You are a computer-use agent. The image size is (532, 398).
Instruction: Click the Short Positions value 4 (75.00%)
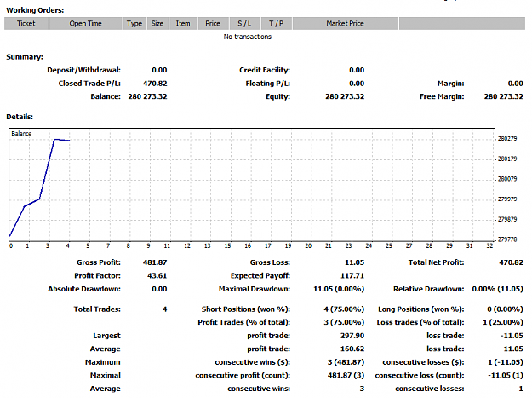pyautogui.click(x=344, y=309)
